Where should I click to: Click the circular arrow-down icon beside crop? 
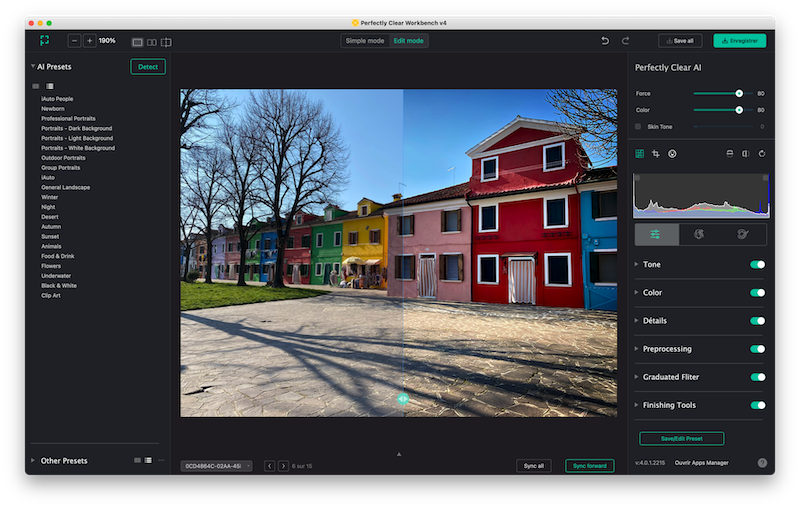(x=672, y=154)
